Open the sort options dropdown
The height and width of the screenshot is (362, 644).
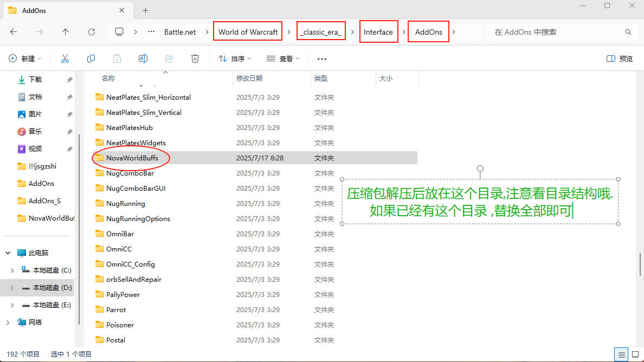(231, 59)
